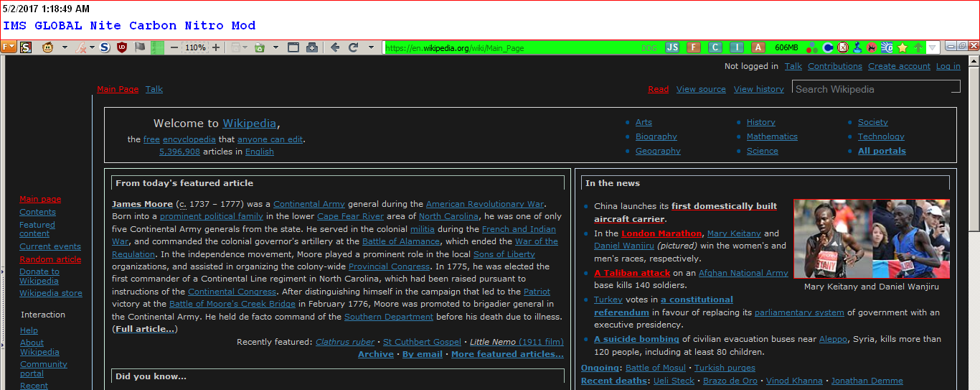
Task: Open the uBlock Origin shield icon
Action: click(122, 47)
